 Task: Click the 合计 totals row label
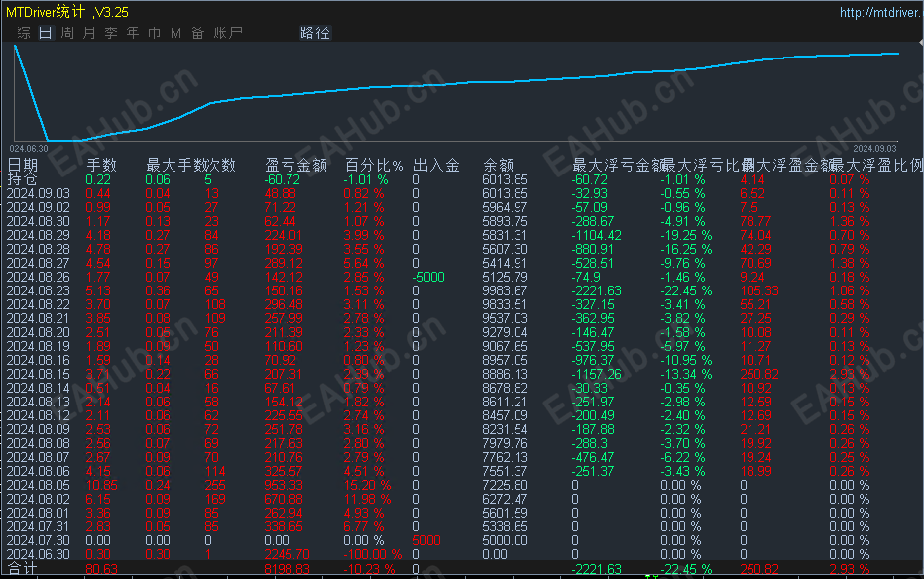click(23, 569)
